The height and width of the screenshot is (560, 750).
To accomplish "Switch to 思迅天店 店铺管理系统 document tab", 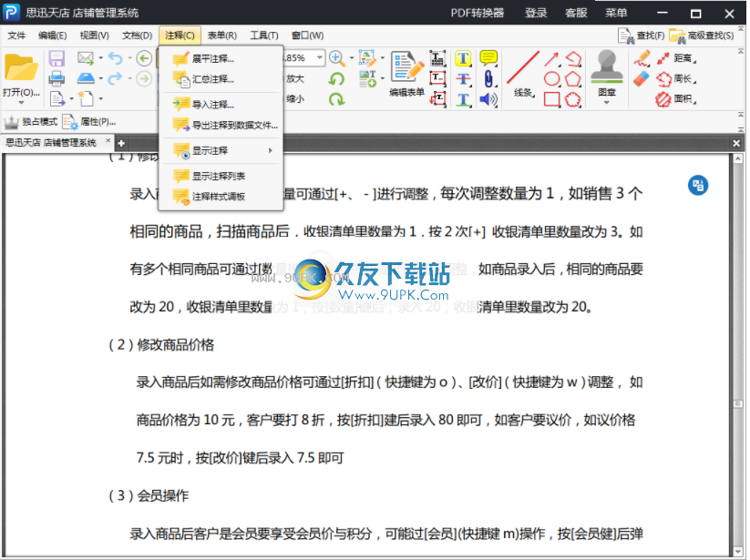I will coord(51,142).
